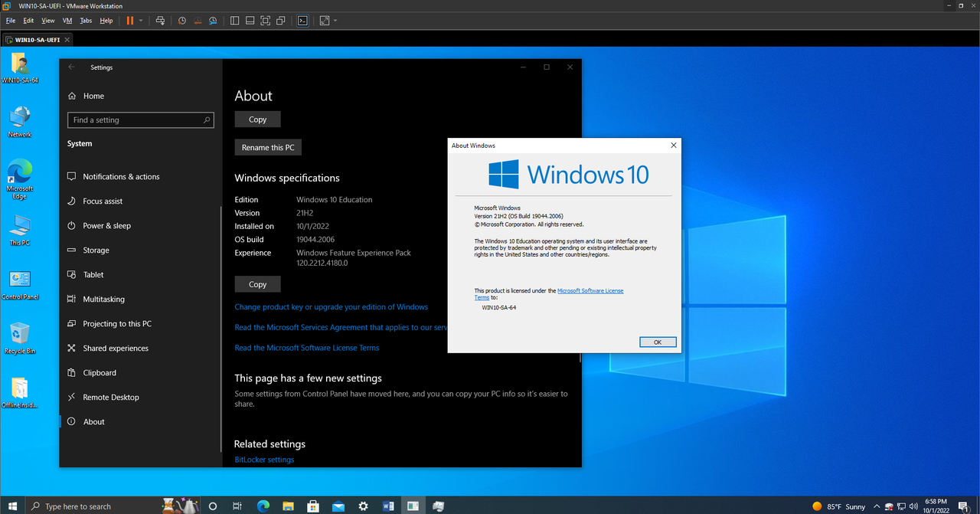Click the stretch guest display icon
The width and height of the screenshot is (980, 514).
click(x=325, y=21)
